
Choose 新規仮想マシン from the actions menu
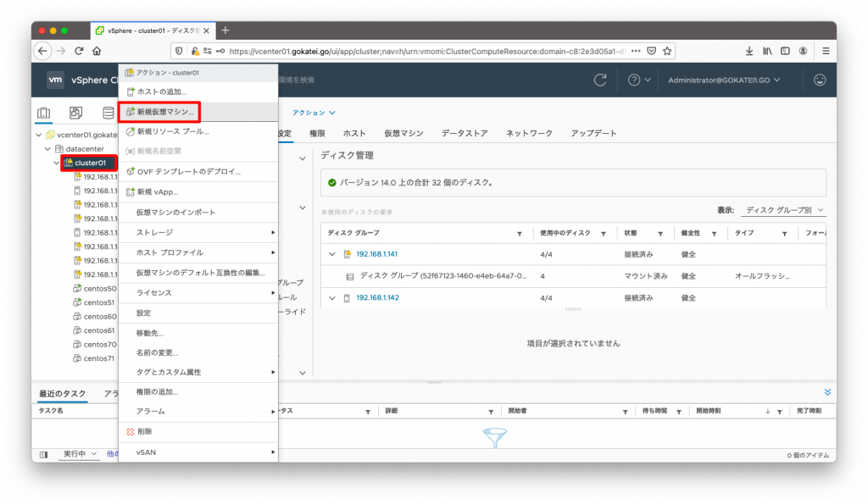point(165,112)
